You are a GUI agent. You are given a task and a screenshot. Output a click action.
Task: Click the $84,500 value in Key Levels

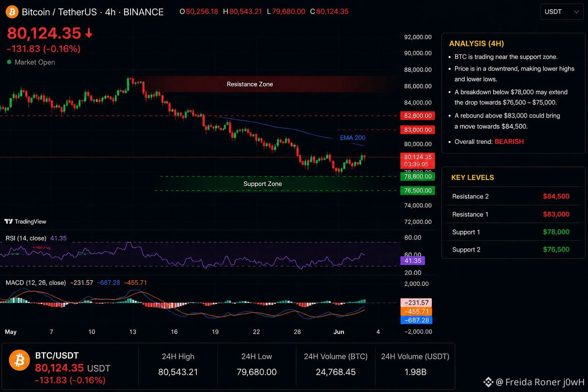[x=556, y=196]
